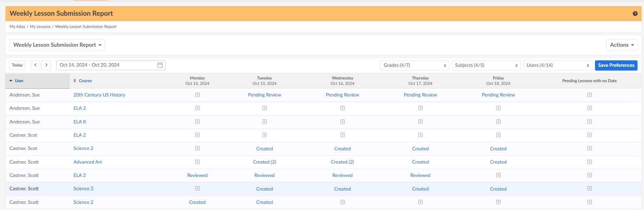This screenshot has height=210, width=644.
Task: Open Friday Created in highlighted Science 2 row
Action: click(498, 189)
